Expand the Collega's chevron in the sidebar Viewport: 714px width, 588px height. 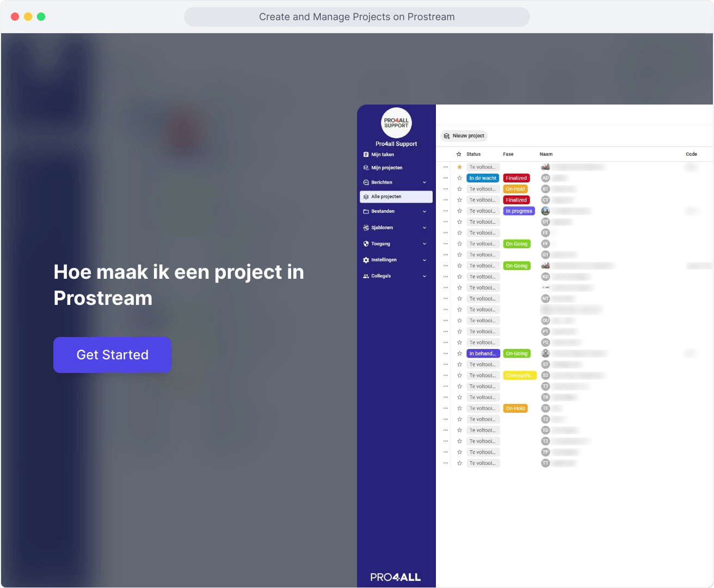[424, 277]
